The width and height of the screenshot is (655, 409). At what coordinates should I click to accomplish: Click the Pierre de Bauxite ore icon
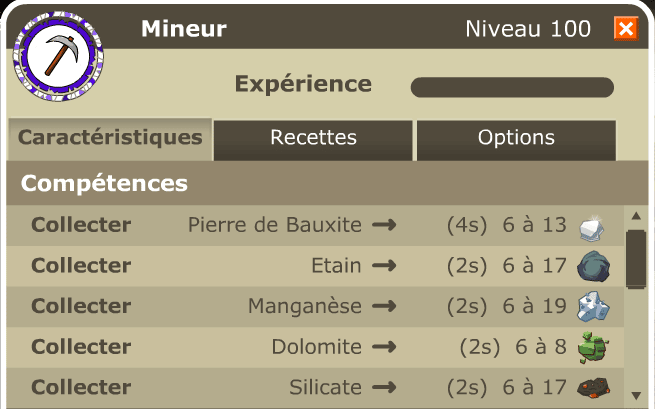[593, 226]
